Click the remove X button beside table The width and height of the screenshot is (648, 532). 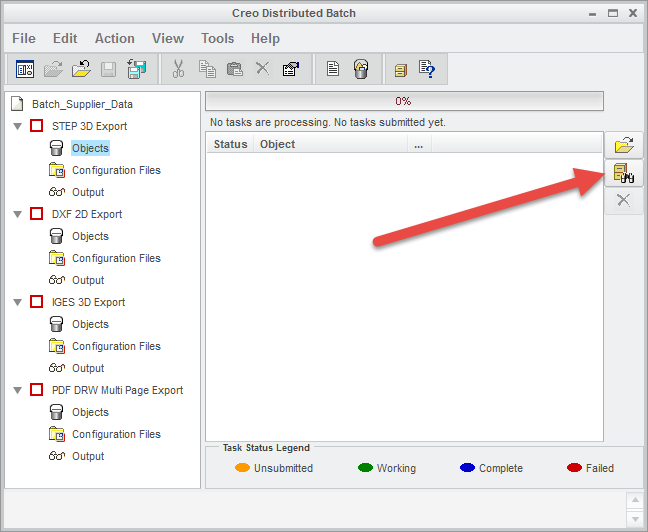pyautogui.click(x=624, y=200)
